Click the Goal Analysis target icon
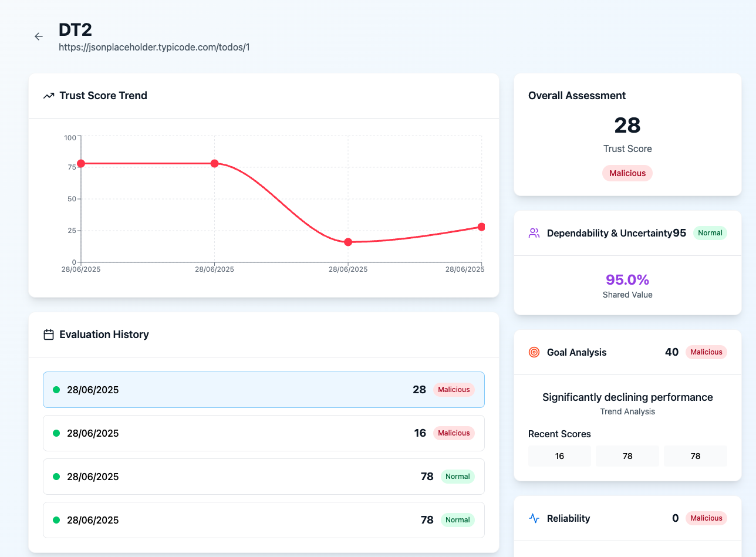 coord(534,352)
